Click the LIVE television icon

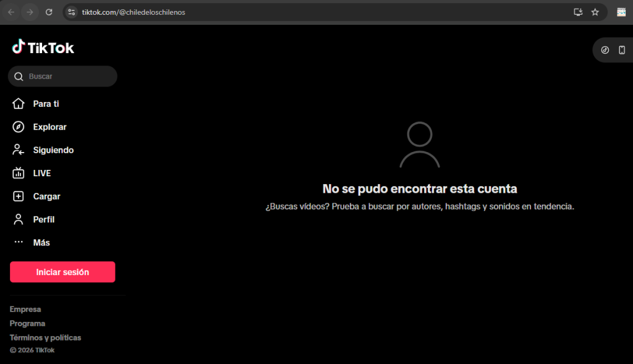(19, 173)
